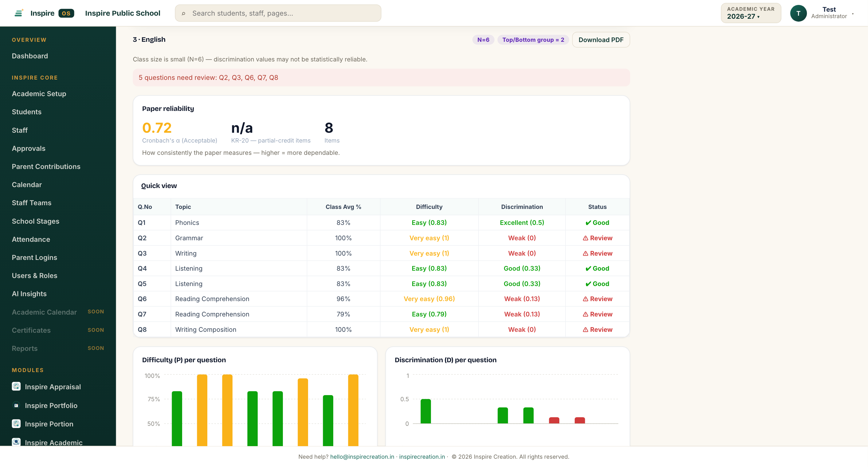Open Staff Teams
The height and width of the screenshot is (467, 868).
(x=32, y=203)
